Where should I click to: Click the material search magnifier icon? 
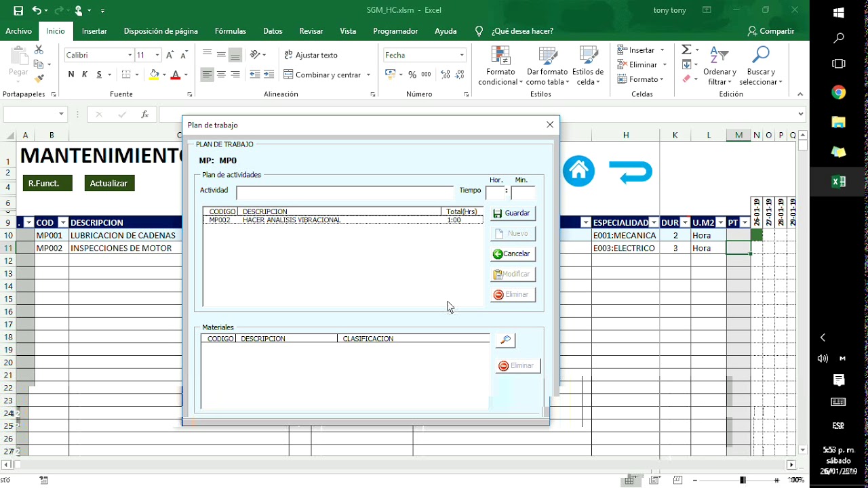506,340
